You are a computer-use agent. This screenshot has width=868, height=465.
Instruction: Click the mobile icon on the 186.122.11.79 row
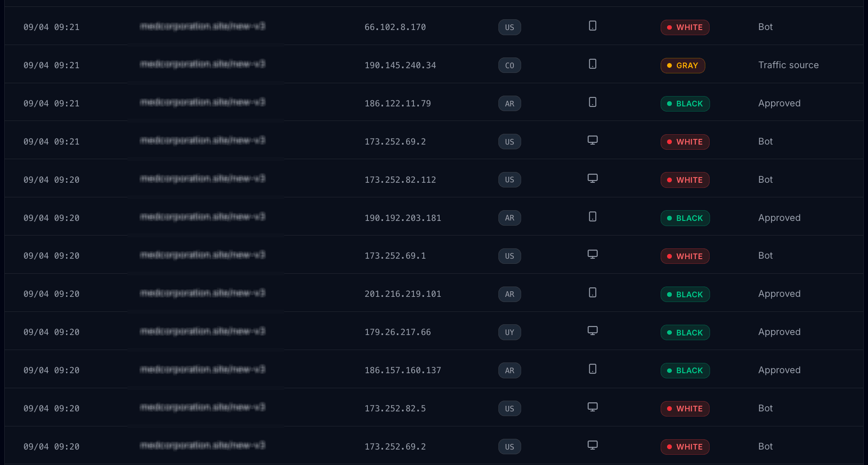click(x=593, y=103)
